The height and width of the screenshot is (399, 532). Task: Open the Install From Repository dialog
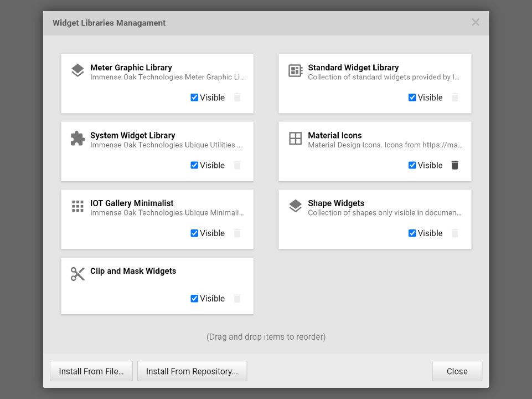pyautogui.click(x=192, y=371)
